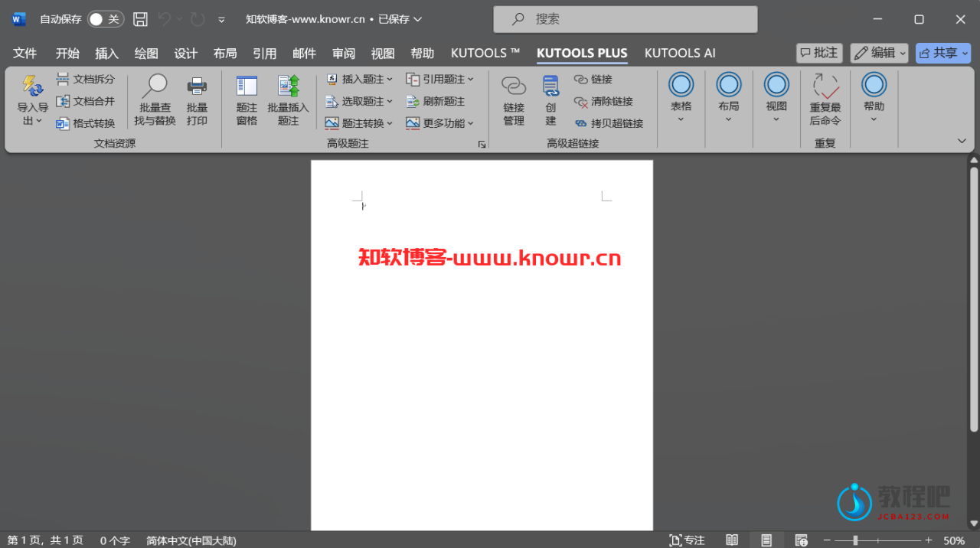Click the 搜索 search box
Screen dimensions: 980x548
[x=626, y=19]
